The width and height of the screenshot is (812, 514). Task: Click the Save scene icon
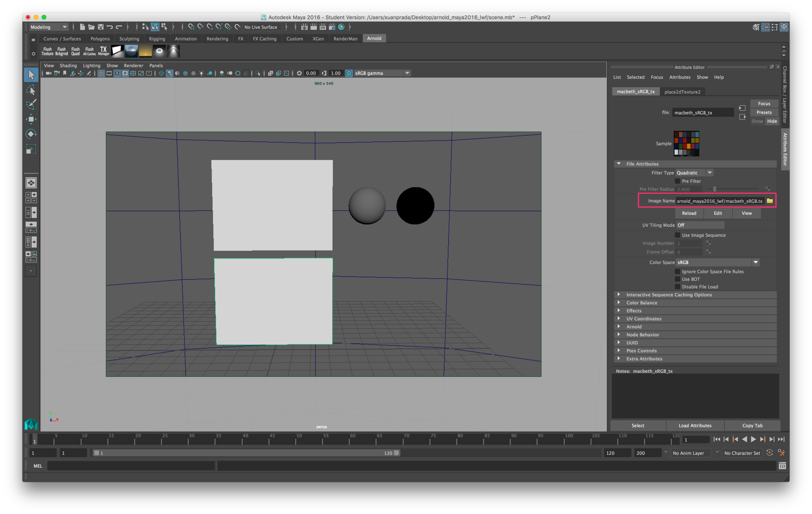[100, 27]
